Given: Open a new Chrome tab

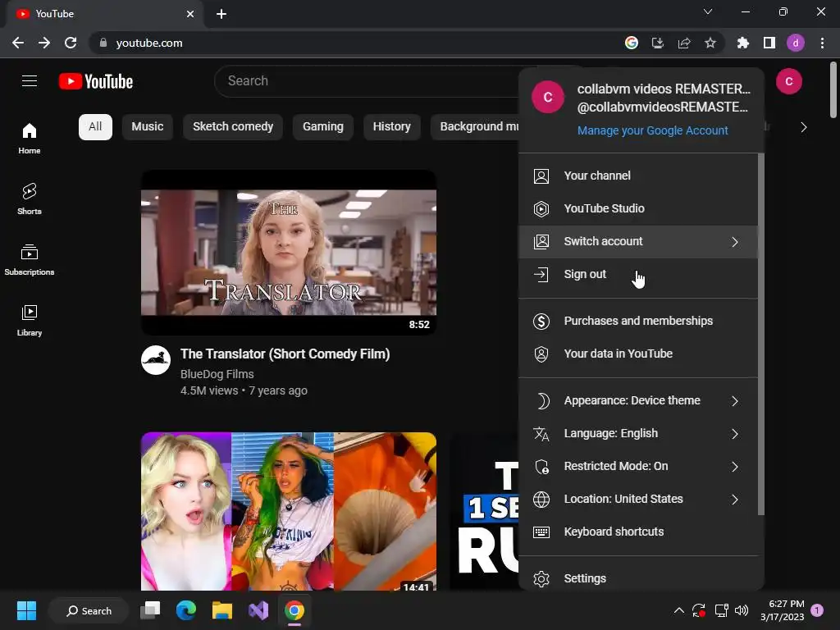Looking at the screenshot, I should click(221, 14).
